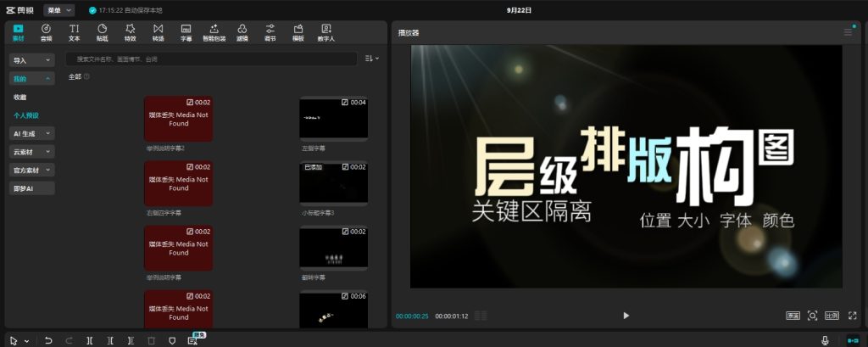Viewport: 868px width, 347px height.
Task: Open the 滤镜 (Filters) panel
Action: click(x=242, y=32)
